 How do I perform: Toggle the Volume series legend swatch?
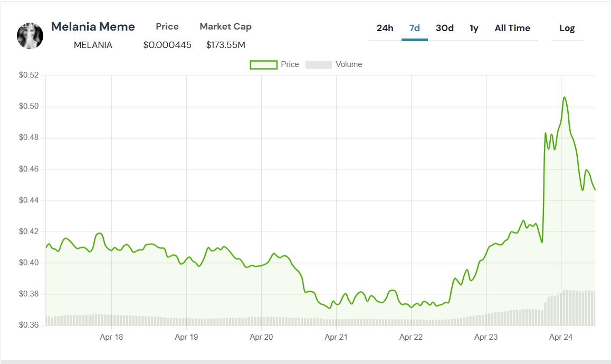tap(319, 65)
